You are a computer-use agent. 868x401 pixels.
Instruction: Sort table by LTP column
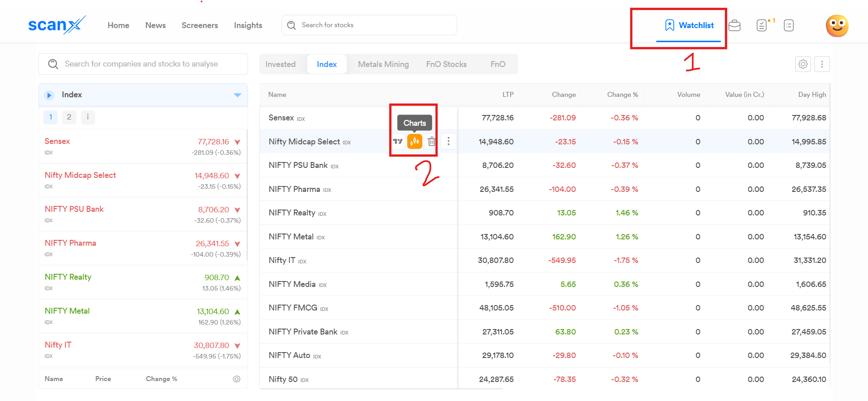[508, 95]
